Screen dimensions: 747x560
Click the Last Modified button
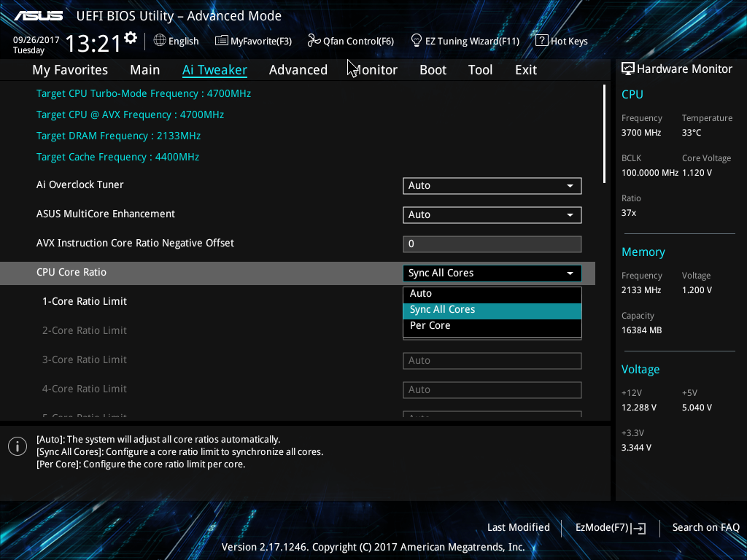519,527
